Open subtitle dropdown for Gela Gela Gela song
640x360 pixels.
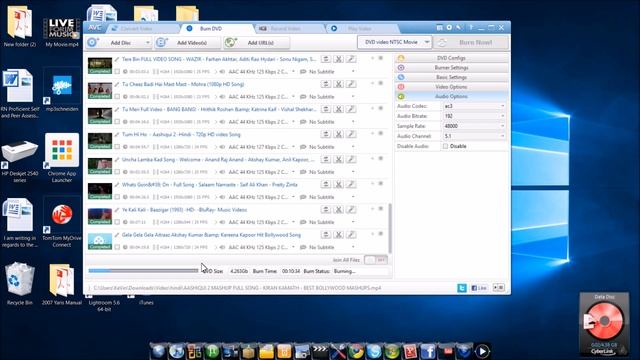coord(353,247)
